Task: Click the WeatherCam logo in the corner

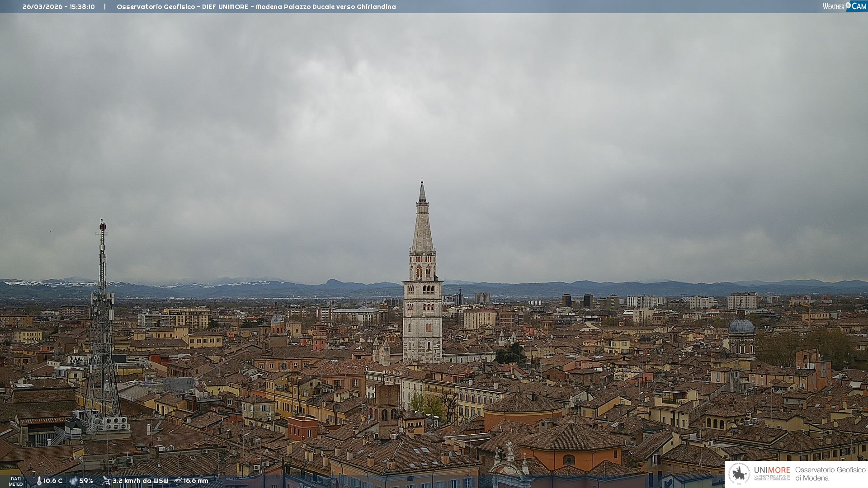Action: click(844, 6)
